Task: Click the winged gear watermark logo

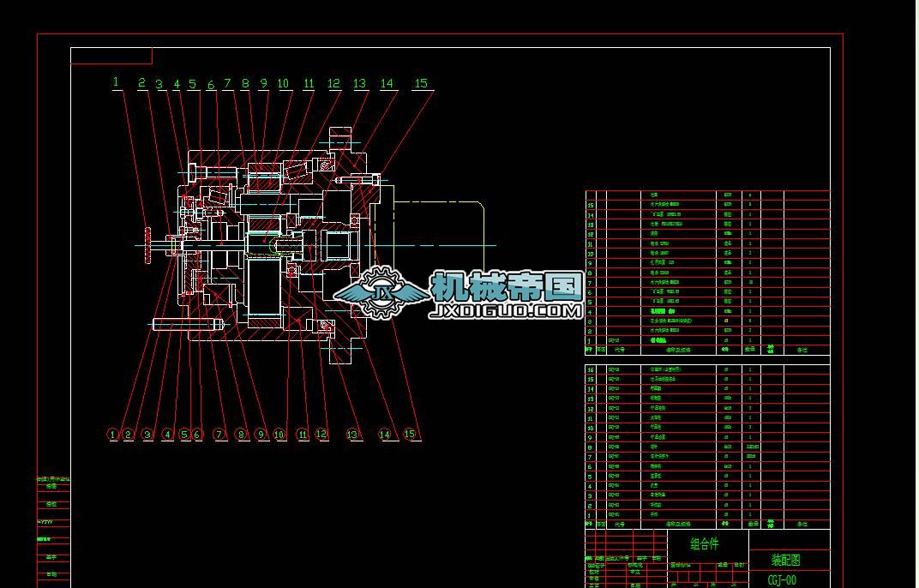Action: (382, 294)
